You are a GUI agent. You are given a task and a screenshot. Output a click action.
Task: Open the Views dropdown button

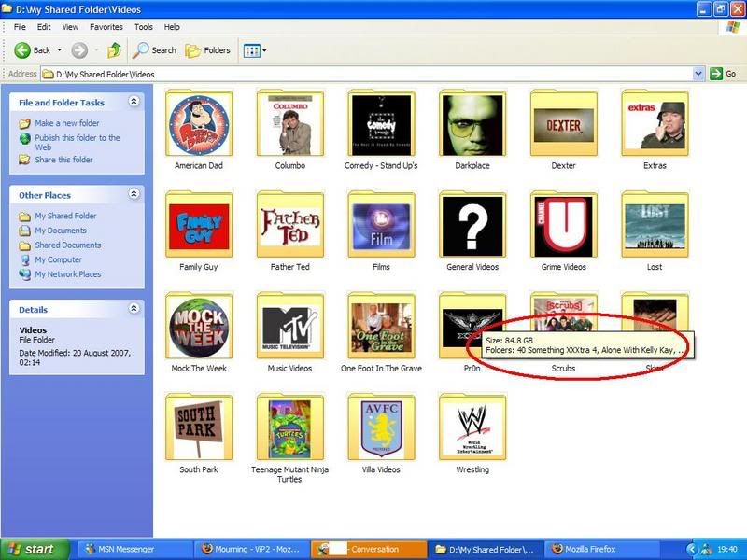tap(254, 50)
